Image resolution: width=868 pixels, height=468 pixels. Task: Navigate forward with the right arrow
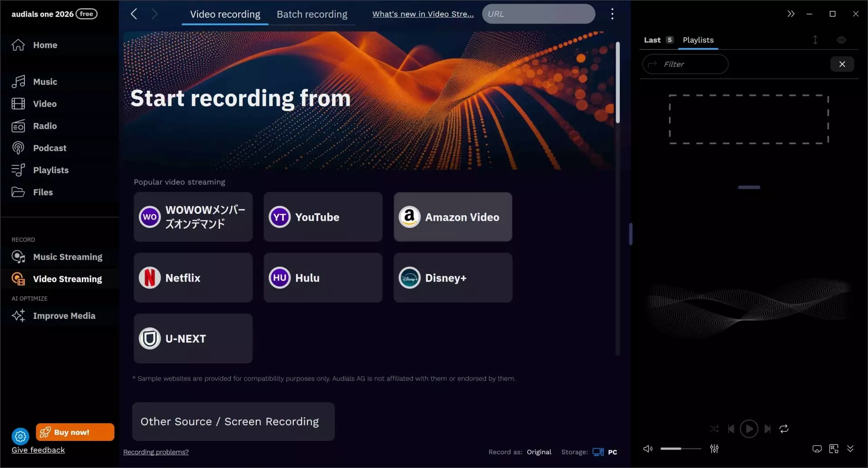(x=155, y=14)
